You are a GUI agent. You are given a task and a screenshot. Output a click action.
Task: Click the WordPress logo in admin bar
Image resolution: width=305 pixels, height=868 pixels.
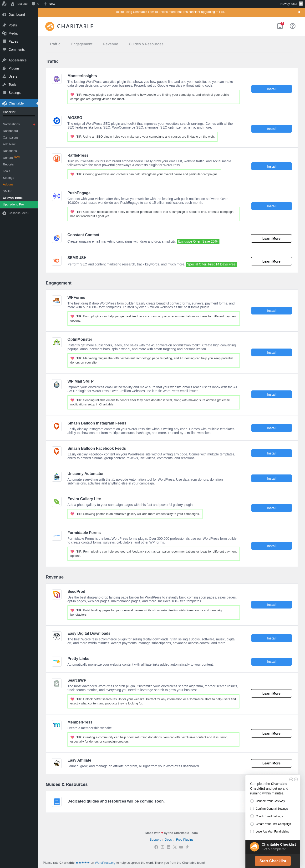pyautogui.click(x=4, y=4)
